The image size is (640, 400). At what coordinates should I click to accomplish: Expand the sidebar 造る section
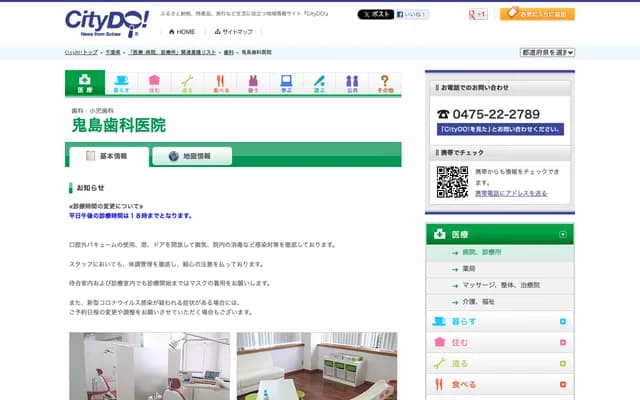tap(563, 363)
